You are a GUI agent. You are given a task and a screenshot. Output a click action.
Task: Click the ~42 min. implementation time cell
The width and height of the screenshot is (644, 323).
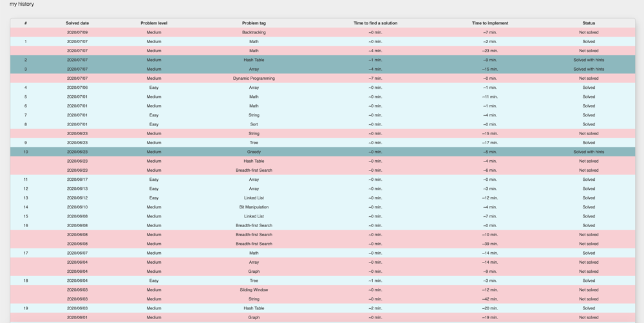pyautogui.click(x=489, y=299)
